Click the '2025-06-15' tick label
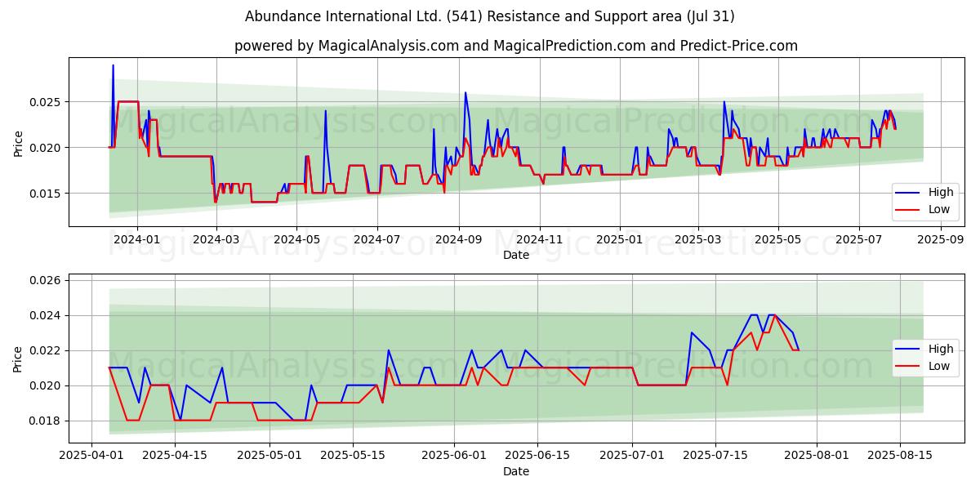980x490 pixels. (x=537, y=456)
